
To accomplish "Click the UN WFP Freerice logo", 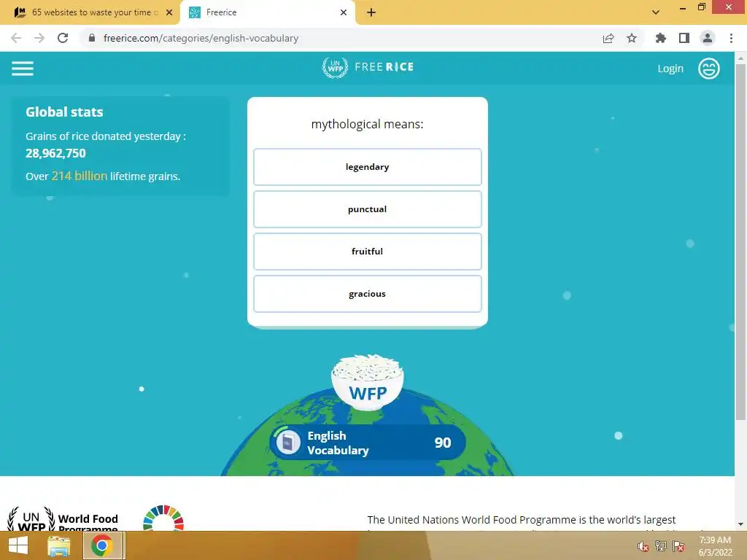I will pyautogui.click(x=368, y=67).
